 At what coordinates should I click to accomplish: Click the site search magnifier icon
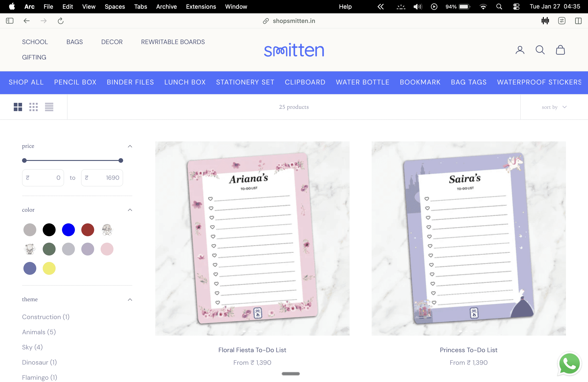point(540,50)
